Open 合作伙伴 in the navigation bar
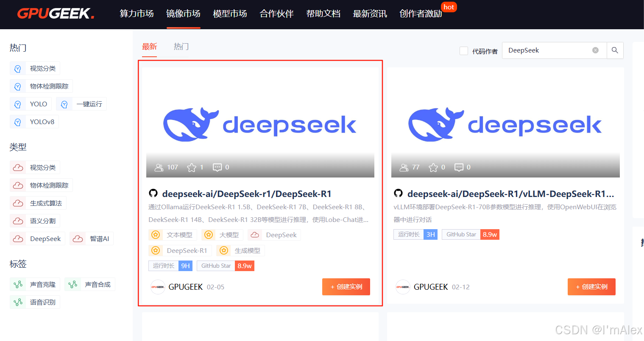 click(x=276, y=14)
